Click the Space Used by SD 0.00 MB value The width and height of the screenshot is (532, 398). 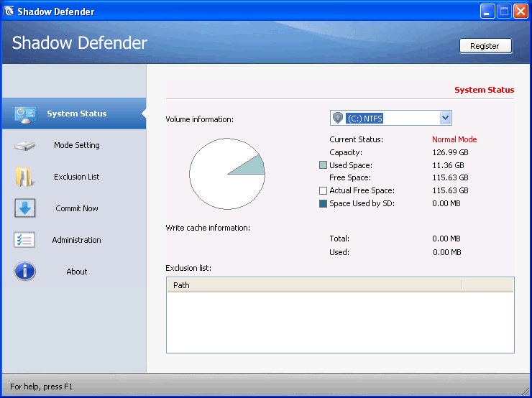click(446, 203)
